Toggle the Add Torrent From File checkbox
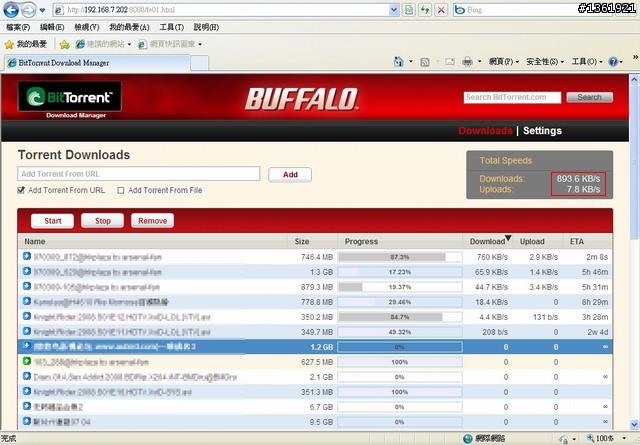 pos(121,190)
